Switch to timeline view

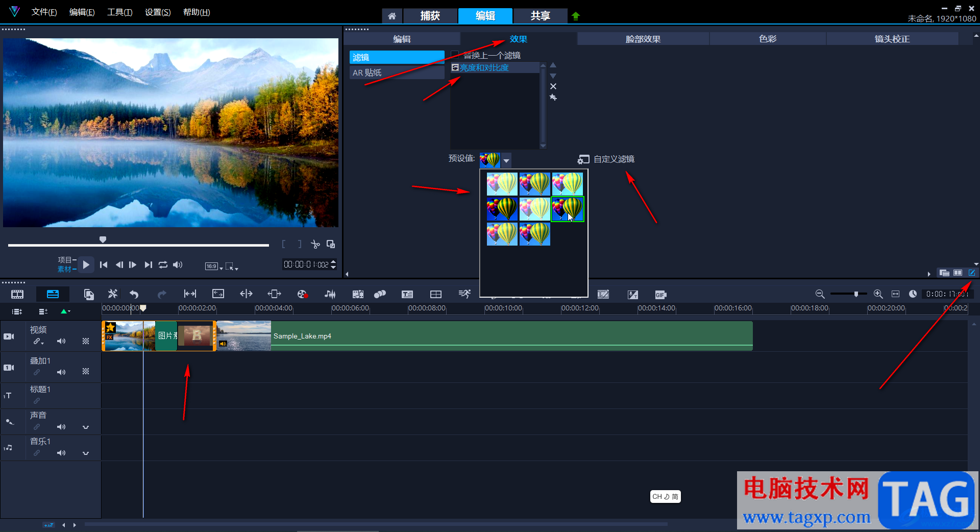(53, 294)
